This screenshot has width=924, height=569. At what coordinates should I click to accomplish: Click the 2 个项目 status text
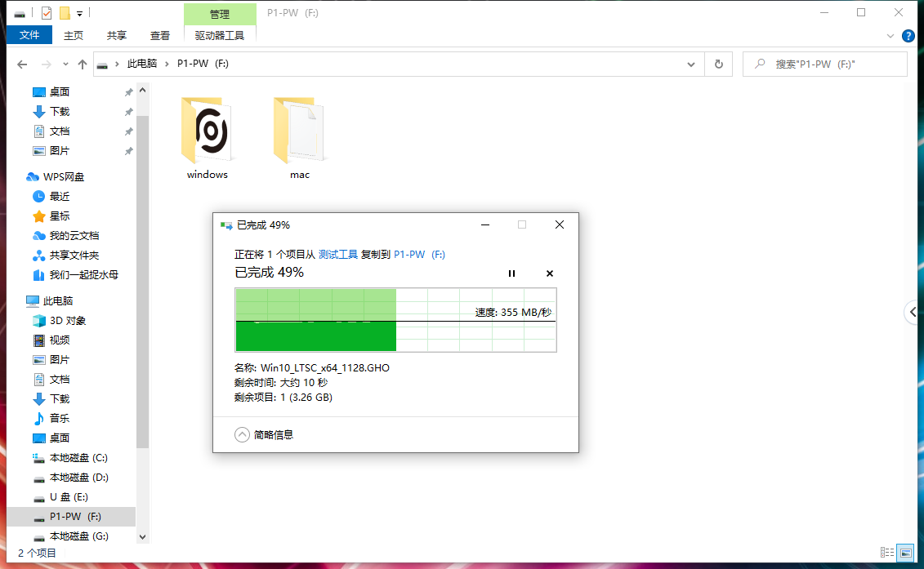37,553
